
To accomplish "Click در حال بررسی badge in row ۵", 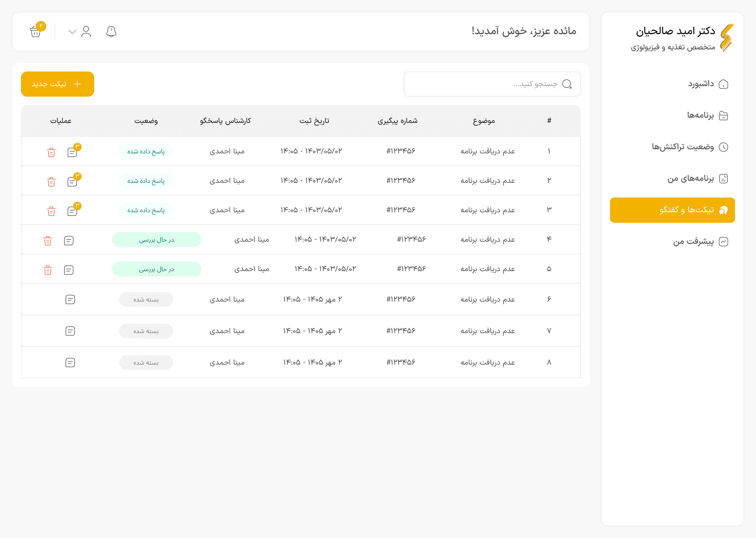I will [156, 269].
